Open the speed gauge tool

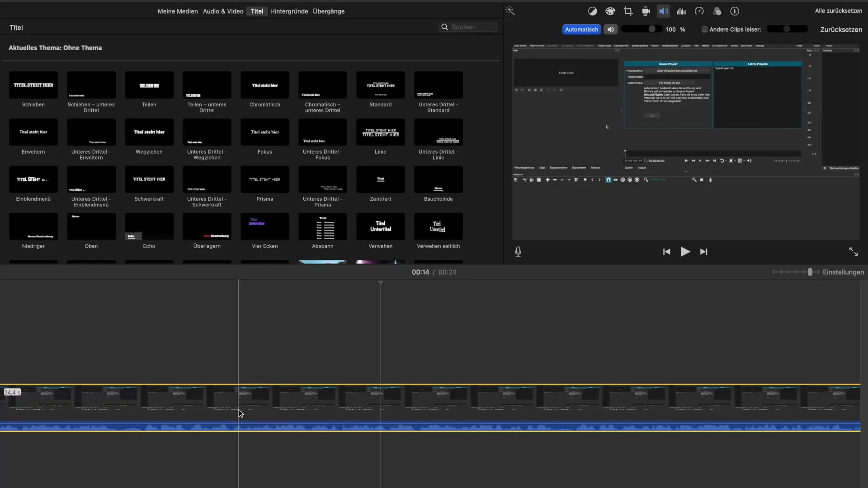tap(699, 11)
